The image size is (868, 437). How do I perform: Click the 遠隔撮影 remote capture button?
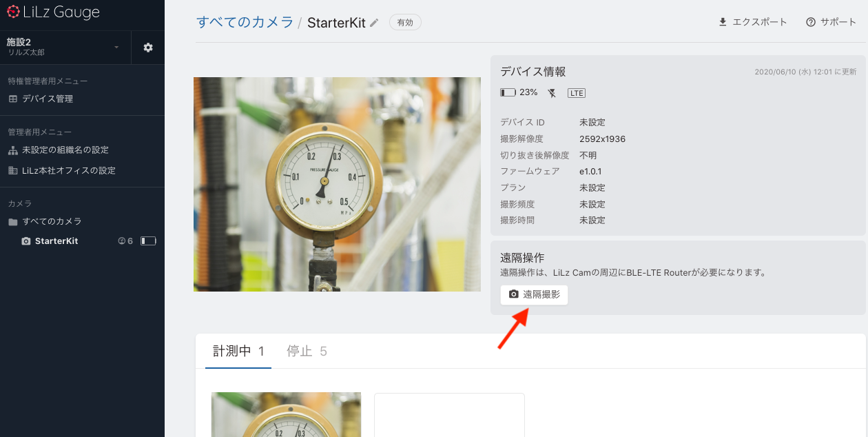534,294
